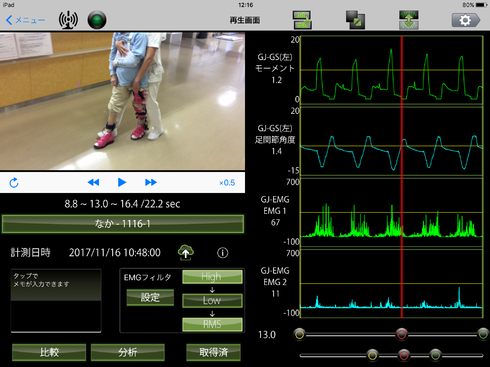Play the gait video

tap(122, 182)
